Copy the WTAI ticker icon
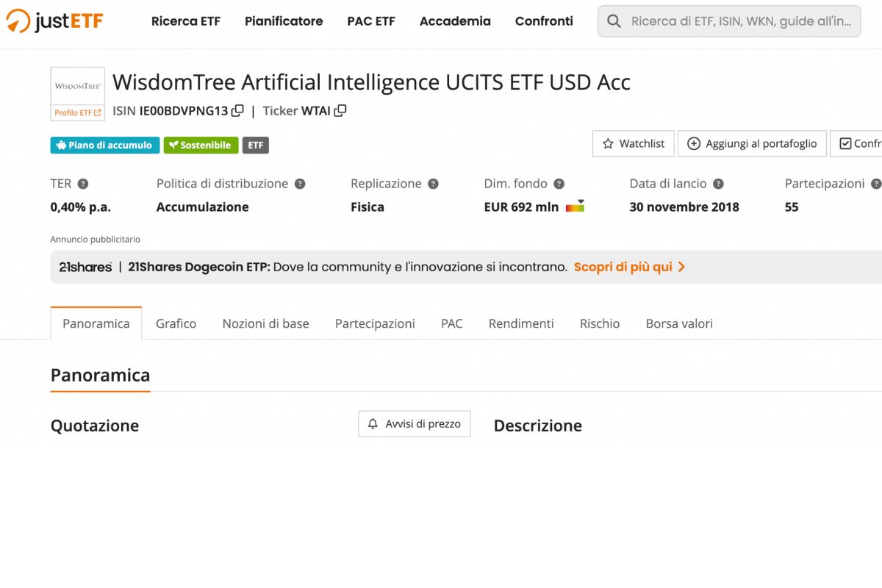Image resolution: width=882 pixels, height=588 pixels. coord(340,111)
